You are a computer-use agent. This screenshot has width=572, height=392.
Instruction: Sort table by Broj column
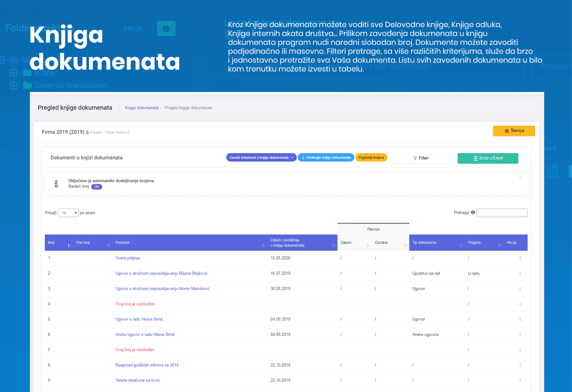(69, 245)
